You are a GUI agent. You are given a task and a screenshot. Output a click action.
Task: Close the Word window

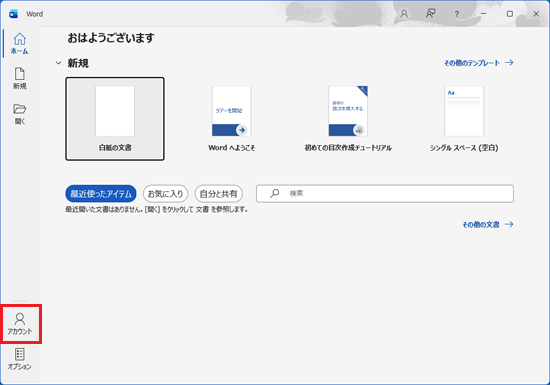click(536, 14)
